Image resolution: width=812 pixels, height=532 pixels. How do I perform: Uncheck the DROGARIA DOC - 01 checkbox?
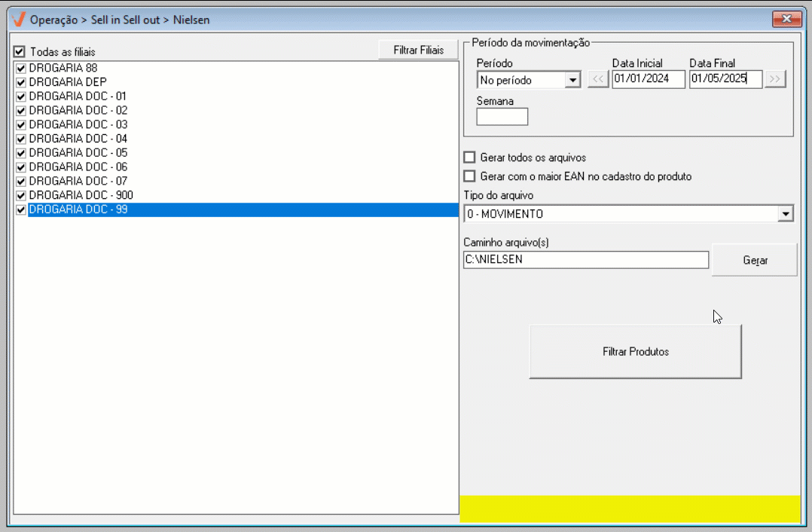[x=21, y=96]
